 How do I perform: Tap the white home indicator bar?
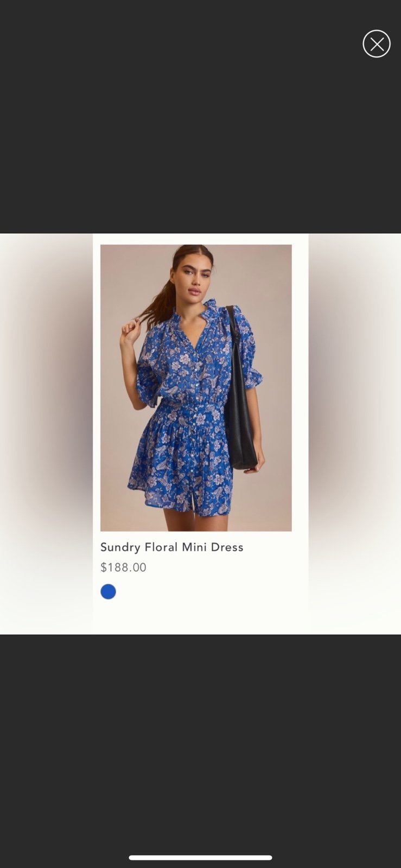200,858
